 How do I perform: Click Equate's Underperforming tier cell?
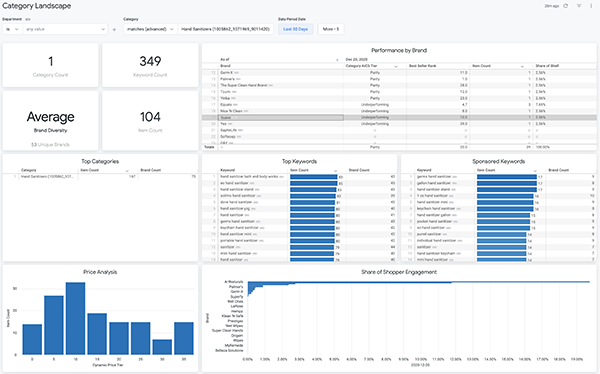[x=375, y=105]
